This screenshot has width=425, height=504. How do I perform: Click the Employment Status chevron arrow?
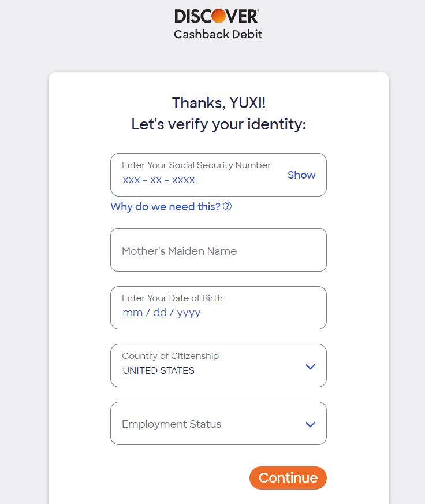point(310,425)
